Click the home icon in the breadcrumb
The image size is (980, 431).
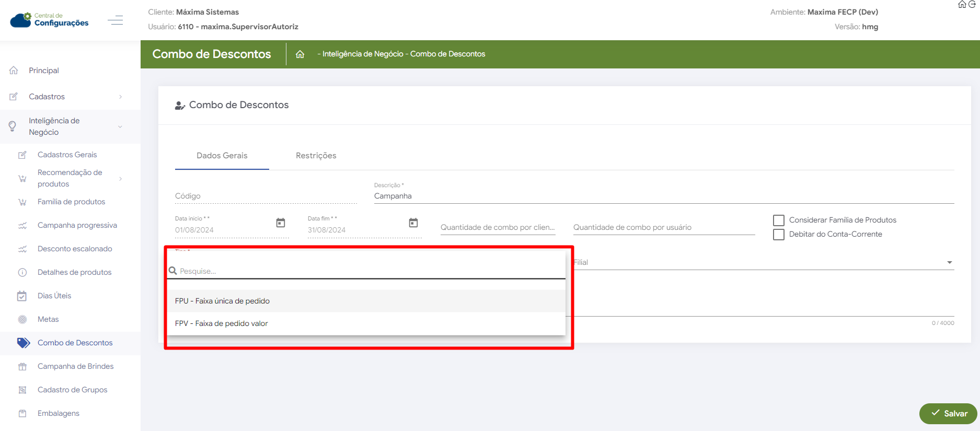pyautogui.click(x=300, y=54)
